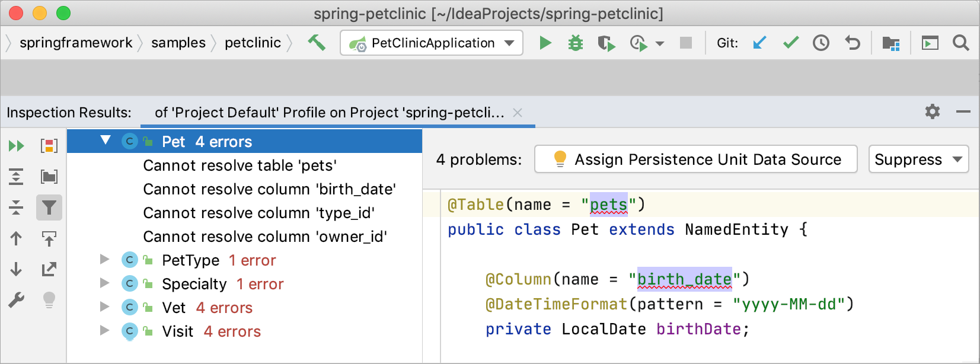Go to previous problem up arrow
This screenshot has height=364, width=980.
[x=16, y=238]
